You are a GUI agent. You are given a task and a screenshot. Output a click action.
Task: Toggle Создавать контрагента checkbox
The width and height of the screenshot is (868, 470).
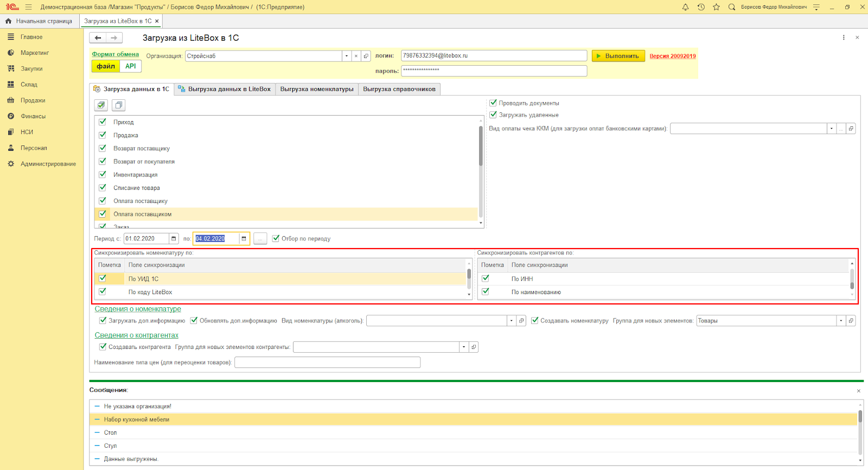(x=103, y=346)
